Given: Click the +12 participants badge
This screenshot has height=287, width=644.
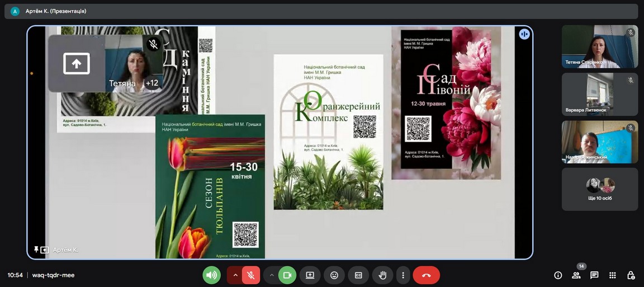Looking at the screenshot, I should 151,83.
